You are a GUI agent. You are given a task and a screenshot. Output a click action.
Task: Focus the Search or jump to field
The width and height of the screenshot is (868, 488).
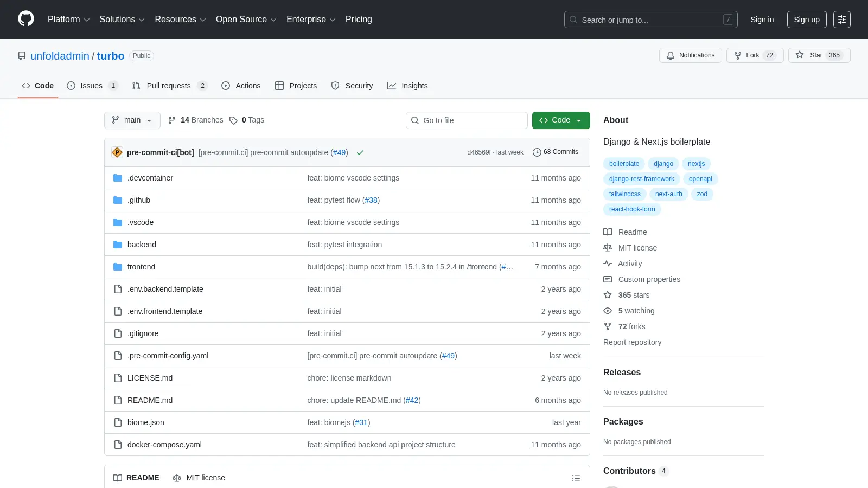651,20
